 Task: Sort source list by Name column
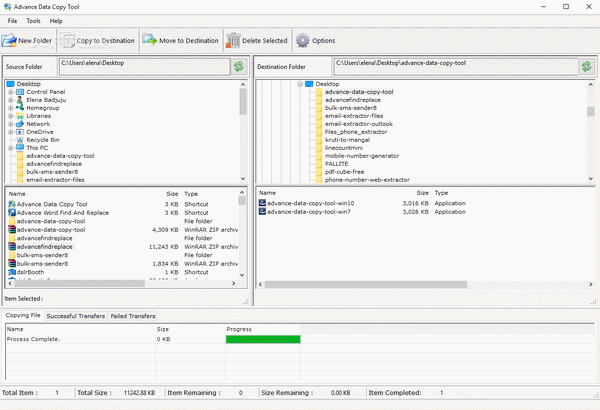click(x=17, y=194)
